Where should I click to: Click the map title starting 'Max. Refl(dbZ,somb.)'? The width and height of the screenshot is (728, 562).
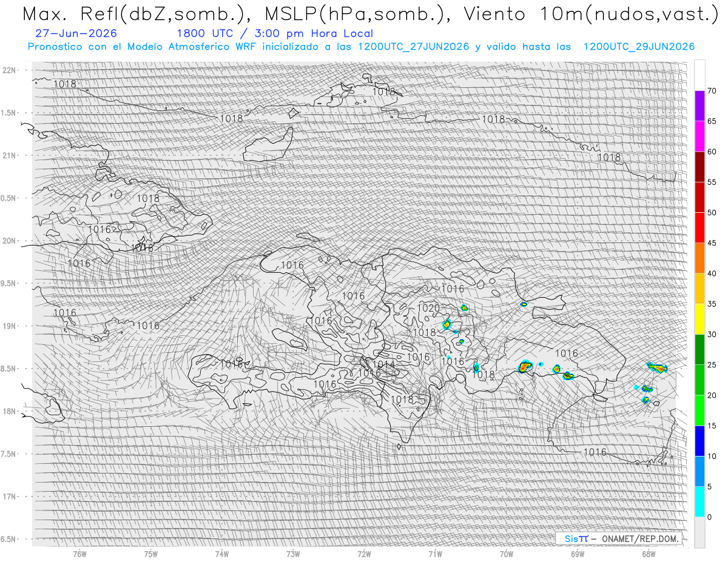click(x=370, y=15)
